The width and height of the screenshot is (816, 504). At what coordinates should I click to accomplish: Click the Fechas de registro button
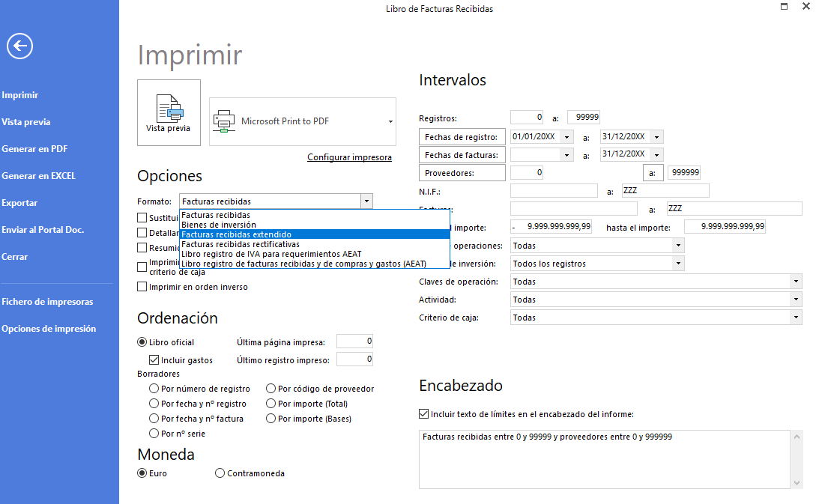(462, 137)
